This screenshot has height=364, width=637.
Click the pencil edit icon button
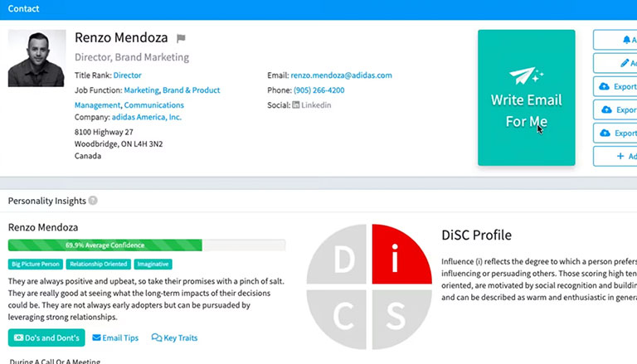(625, 63)
